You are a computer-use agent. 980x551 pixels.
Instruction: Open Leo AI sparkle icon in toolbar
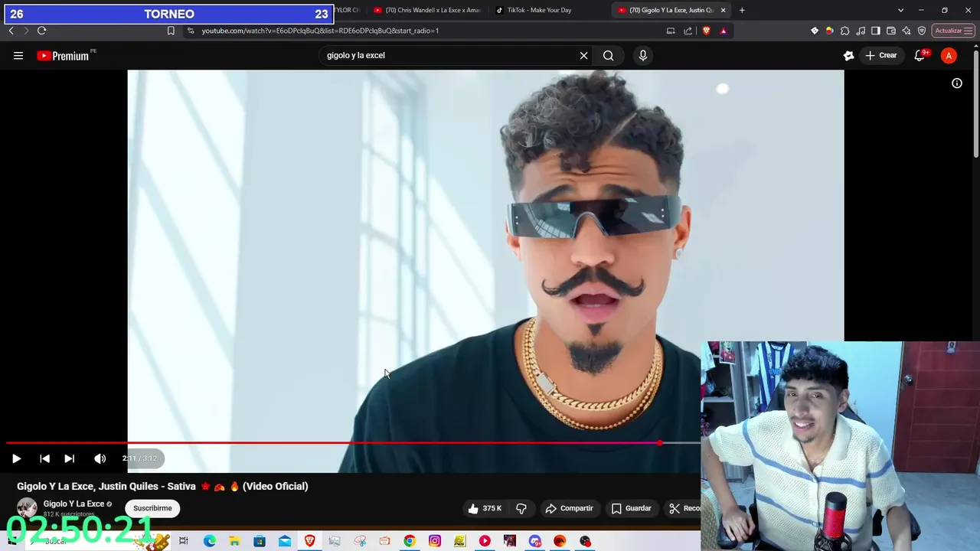pyautogui.click(x=906, y=31)
